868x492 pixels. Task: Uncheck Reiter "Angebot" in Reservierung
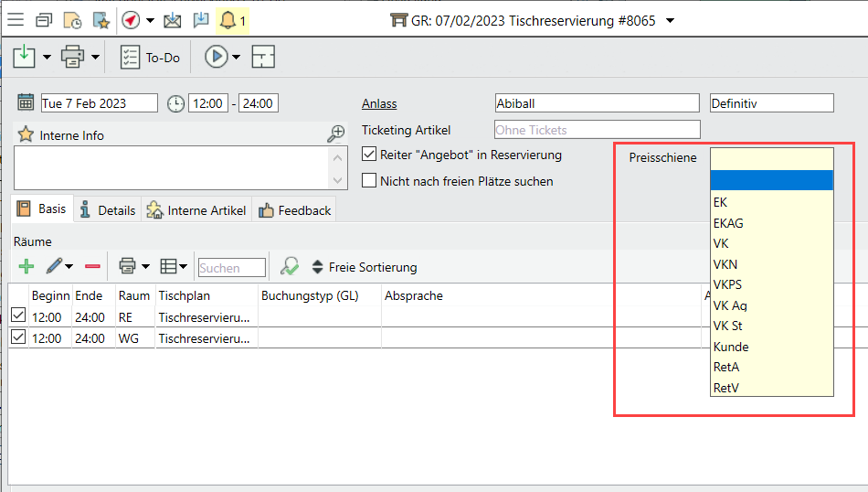pyautogui.click(x=369, y=155)
